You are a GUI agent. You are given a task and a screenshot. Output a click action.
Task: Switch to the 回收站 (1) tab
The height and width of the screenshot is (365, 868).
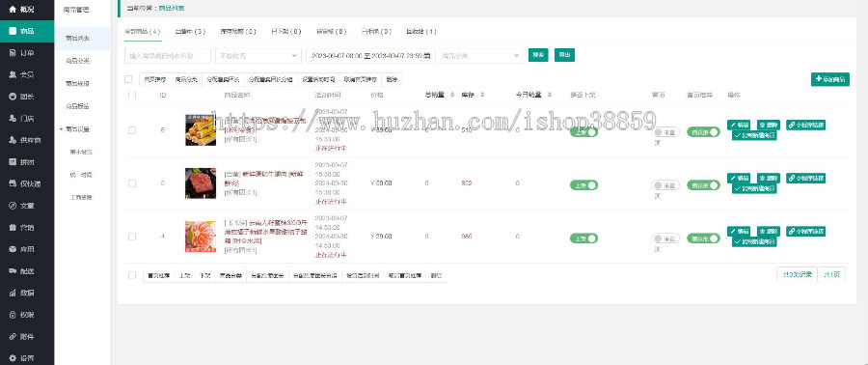pyautogui.click(x=421, y=32)
